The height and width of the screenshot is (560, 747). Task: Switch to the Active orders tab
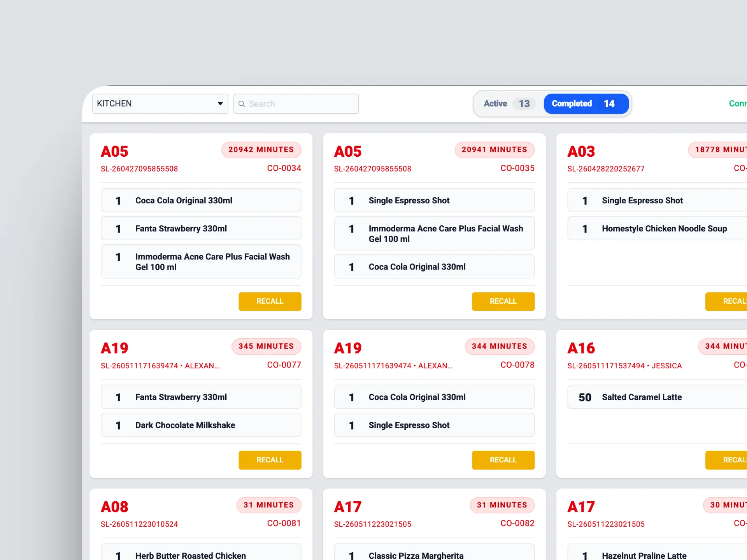point(509,103)
